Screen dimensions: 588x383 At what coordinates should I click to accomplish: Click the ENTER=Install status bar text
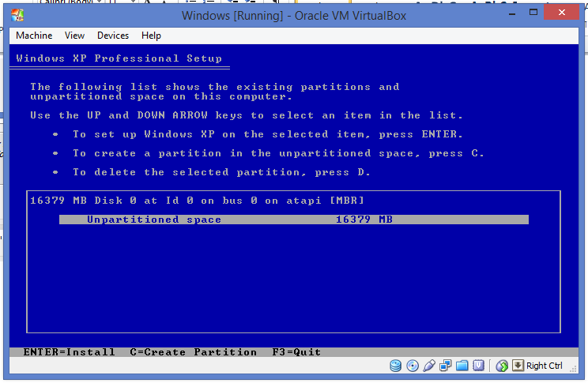coord(70,352)
